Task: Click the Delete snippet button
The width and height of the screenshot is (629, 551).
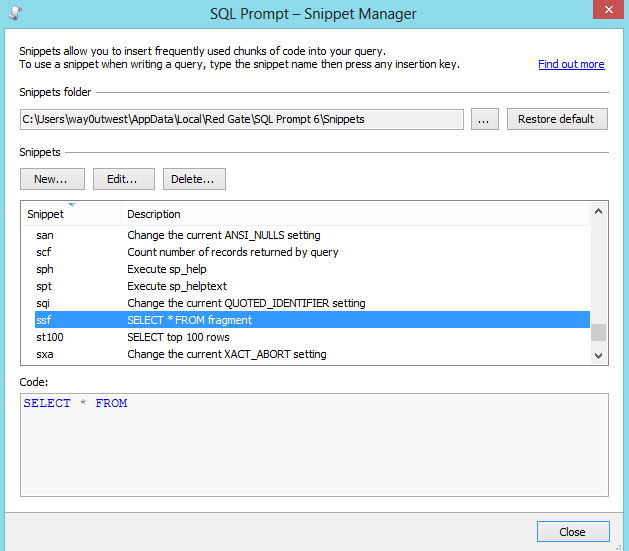Action: 194,179
